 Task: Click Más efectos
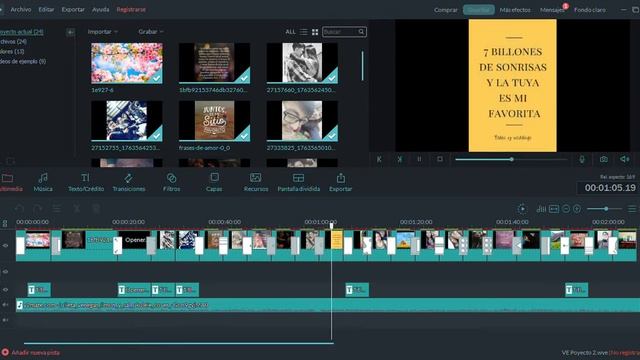point(515,10)
